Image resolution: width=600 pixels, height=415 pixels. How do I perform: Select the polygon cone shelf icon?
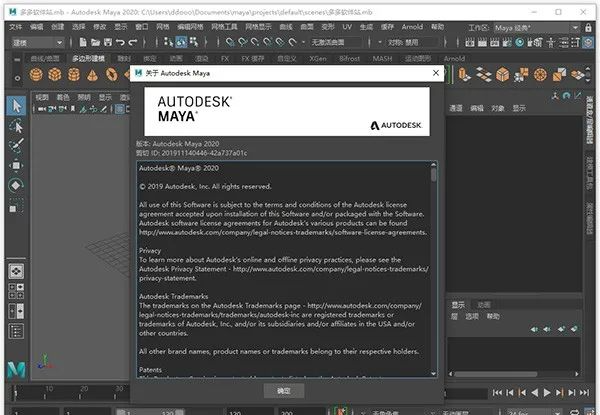click(92, 75)
